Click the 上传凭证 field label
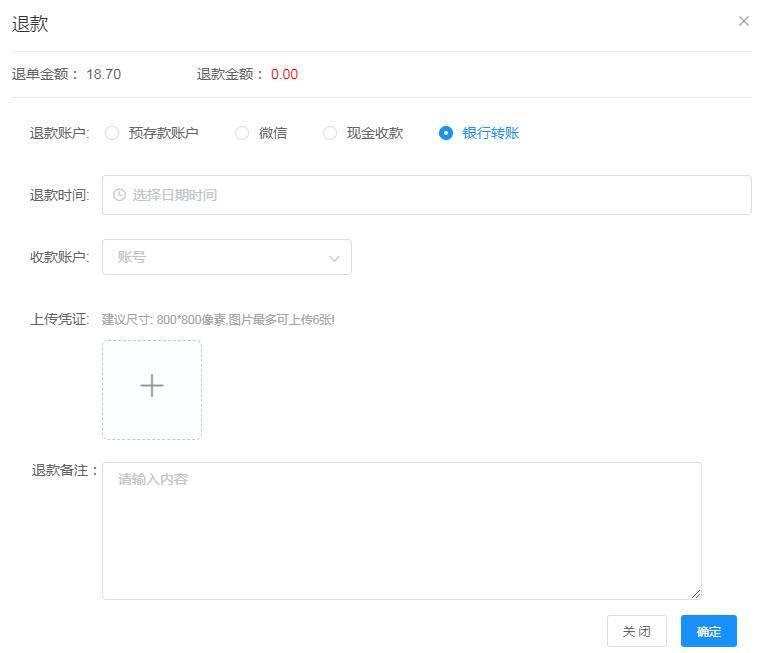 pos(59,320)
